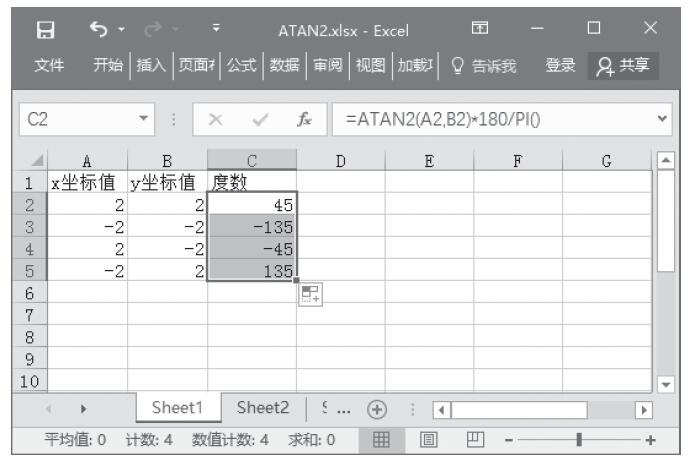Click the Auto Fill Options icon below C5
694x465 pixels.
[310, 293]
